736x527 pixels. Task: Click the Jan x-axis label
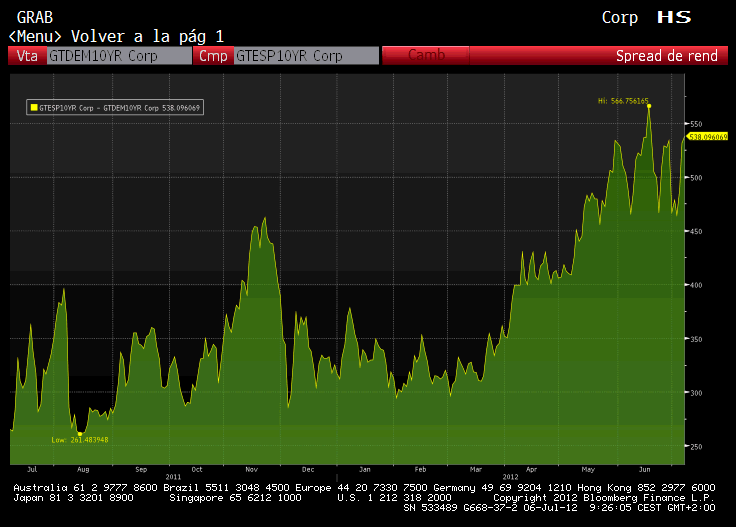pos(365,469)
